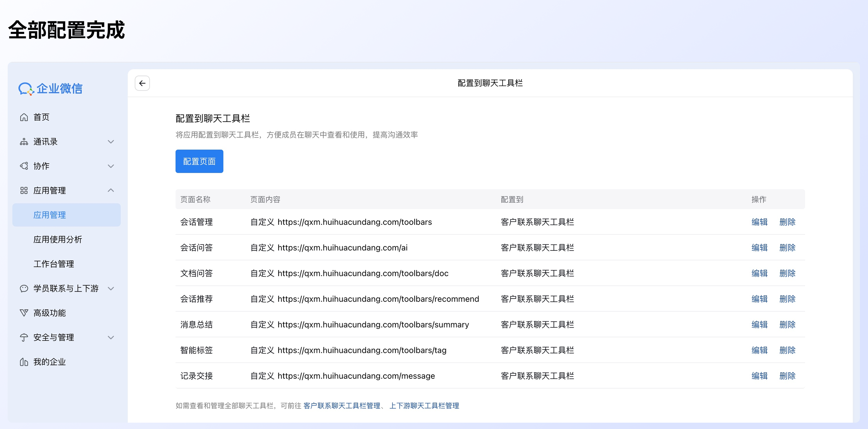Screen dimensions: 868x429
Task: Click the 页面内容 column header
Action: click(x=265, y=200)
